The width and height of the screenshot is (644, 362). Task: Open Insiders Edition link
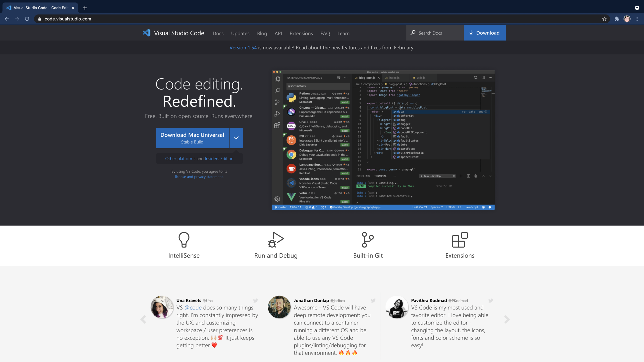point(219,158)
